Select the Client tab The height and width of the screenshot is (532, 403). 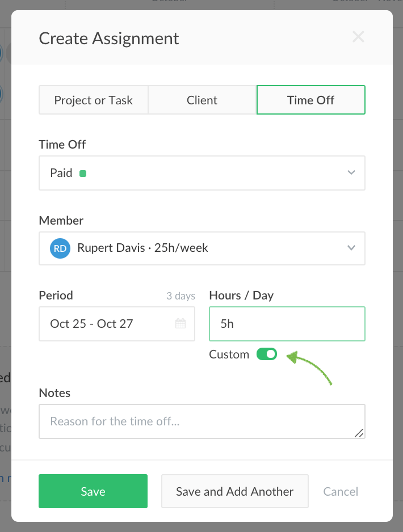pos(202,100)
